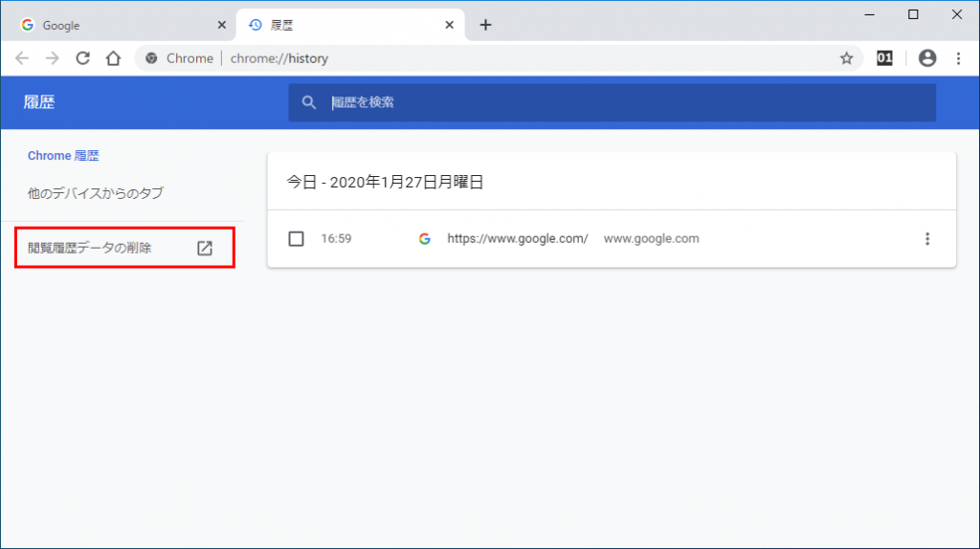Select Chrome 履歴 in the sidebar
Image resolution: width=980 pixels, height=549 pixels.
pyautogui.click(x=63, y=156)
